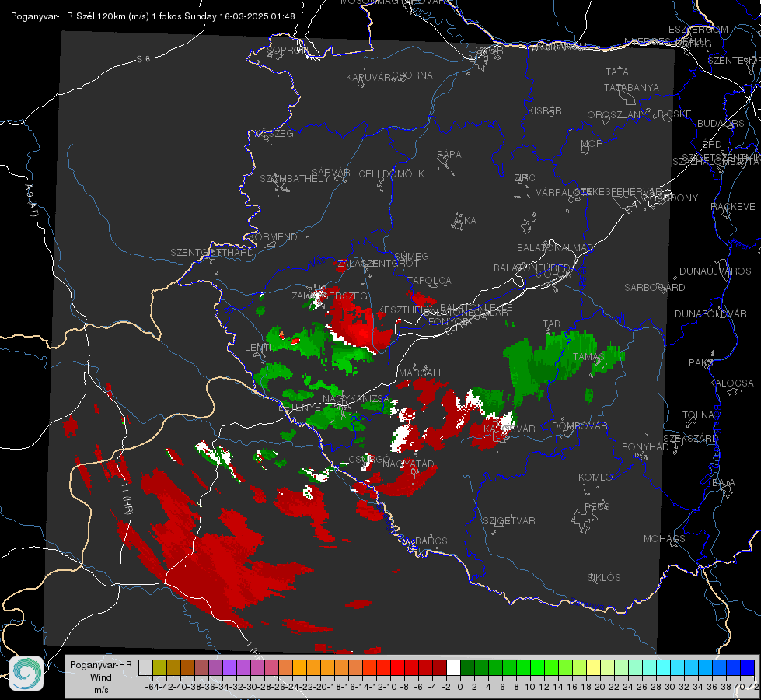
Task: Select the SÁRVÁR town label
Action: point(330,173)
